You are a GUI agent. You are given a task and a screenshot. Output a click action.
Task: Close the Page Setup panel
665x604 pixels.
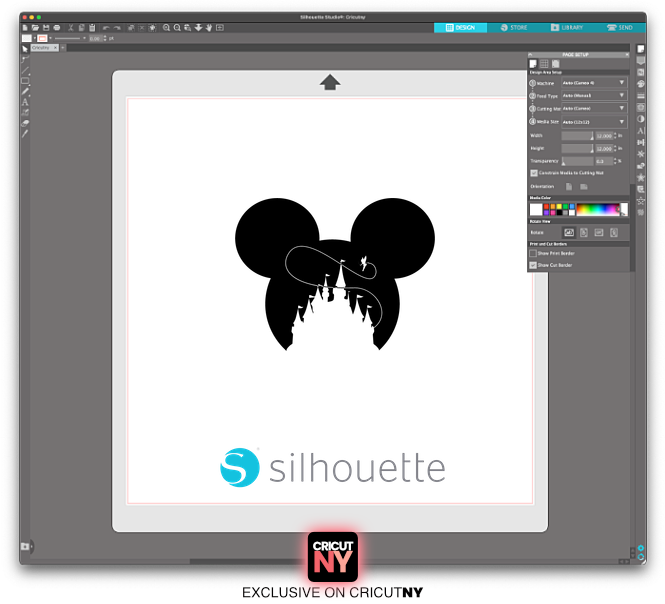(x=627, y=55)
